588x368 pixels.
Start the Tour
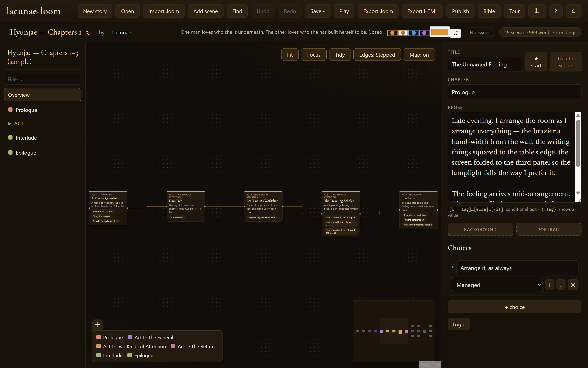(x=514, y=11)
